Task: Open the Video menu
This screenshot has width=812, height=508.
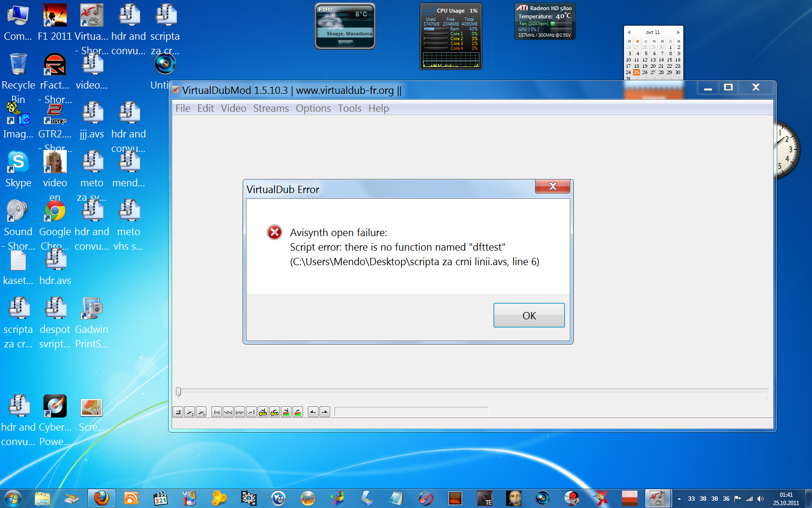Action: pos(233,108)
